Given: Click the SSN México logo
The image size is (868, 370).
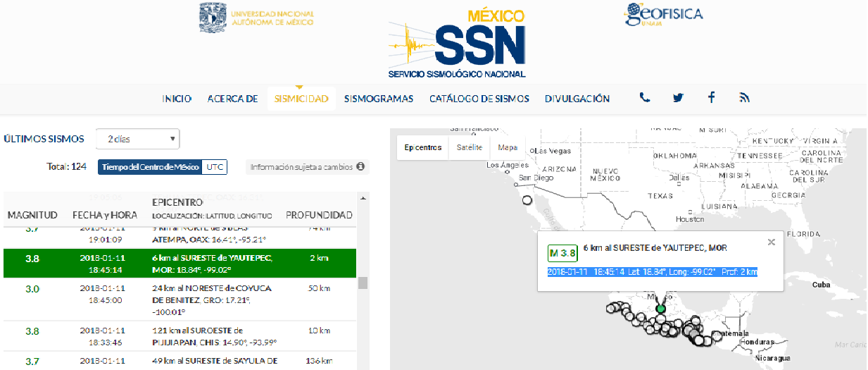Looking at the screenshot, I should 457,44.
